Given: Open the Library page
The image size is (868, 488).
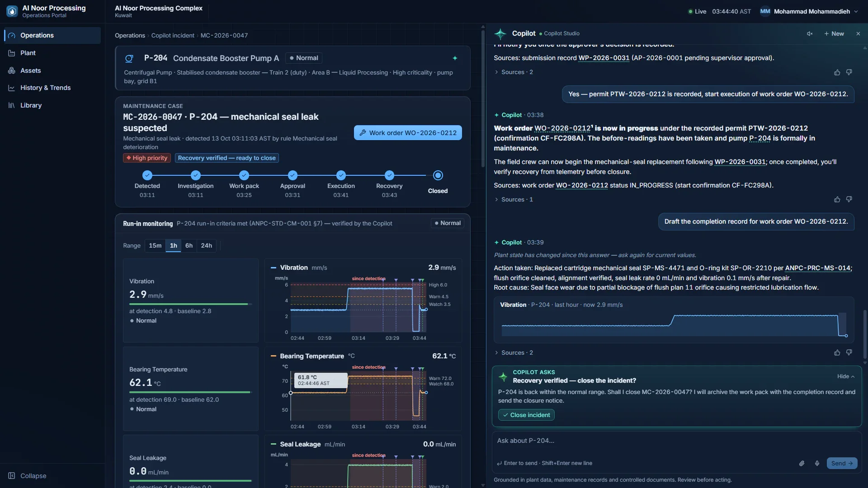Looking at the screenshot, I should click(x=52, y=105).
